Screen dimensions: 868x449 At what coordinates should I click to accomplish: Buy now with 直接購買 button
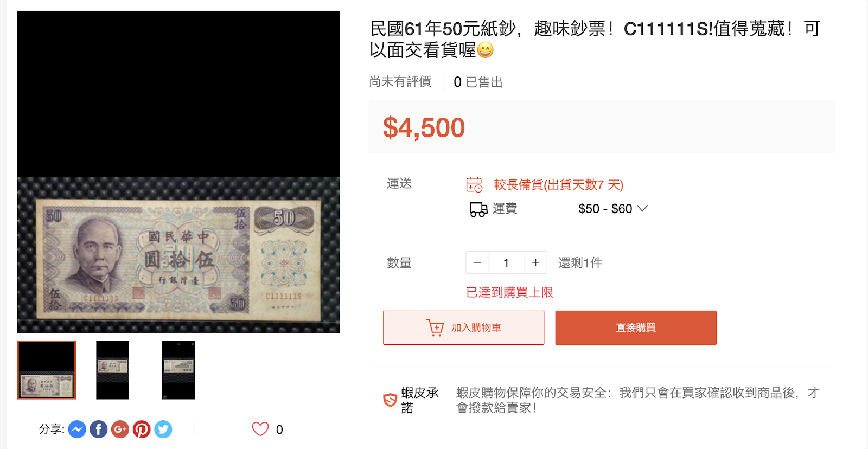point(636,328)
